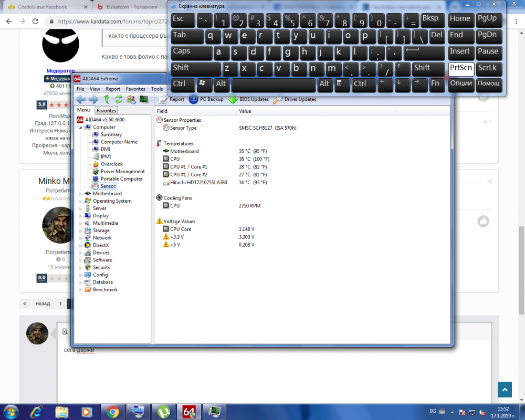Open the Report menu in AIDA64
Viewport: 525px width, 420px height.
(113, 89)
